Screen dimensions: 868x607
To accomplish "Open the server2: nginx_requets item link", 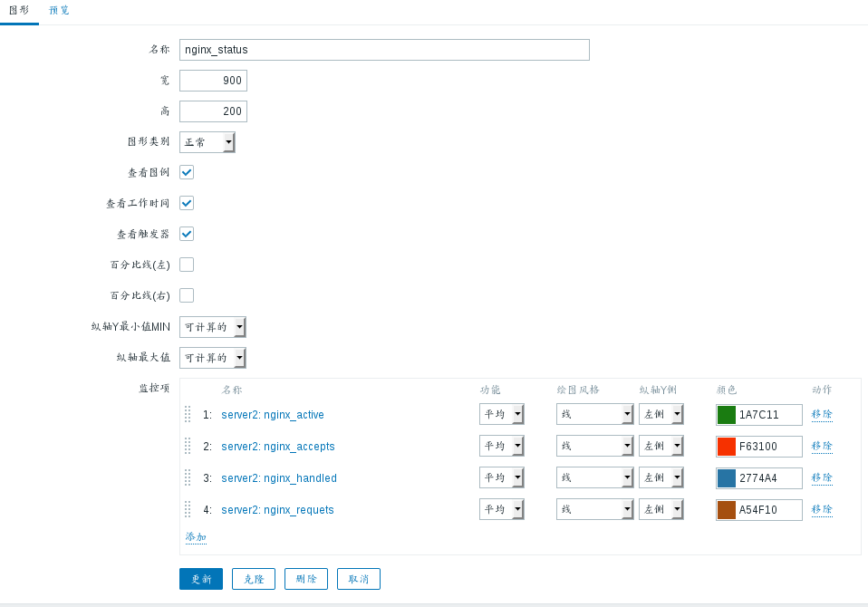I will (x=277, y=510).
